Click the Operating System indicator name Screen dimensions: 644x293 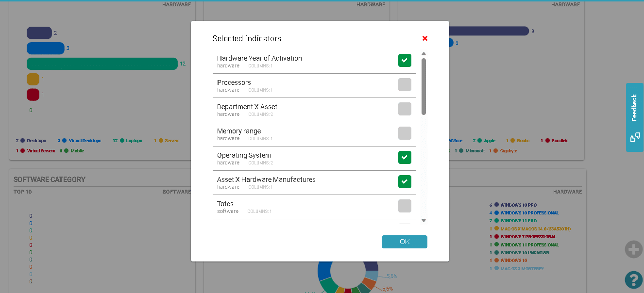244,155
